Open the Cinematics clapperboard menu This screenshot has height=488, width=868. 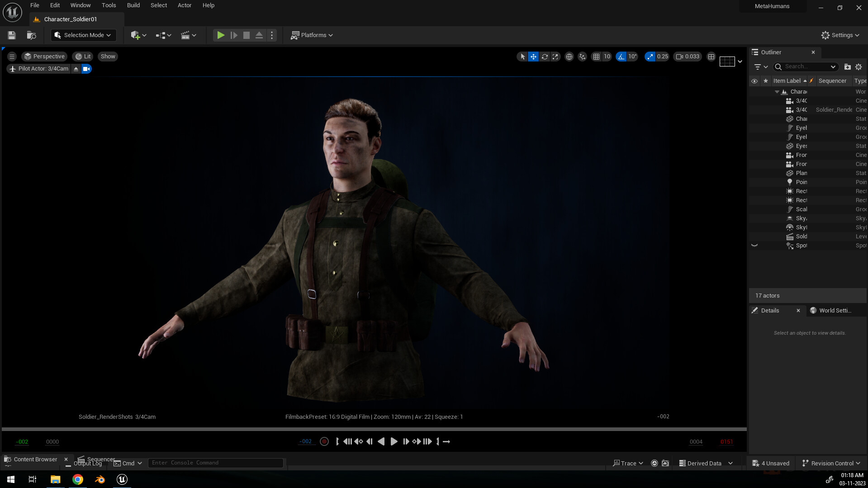pyautogui.click(x=187, y=35)
